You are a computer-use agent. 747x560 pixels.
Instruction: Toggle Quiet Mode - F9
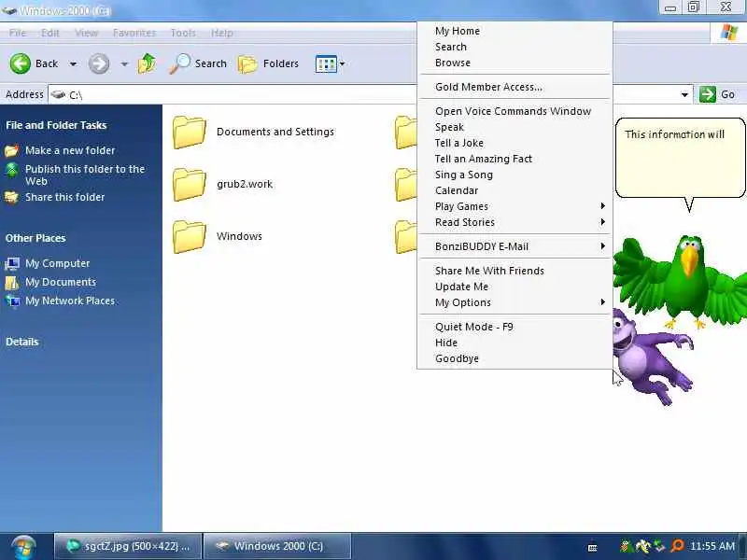click(x=474, y=327)
